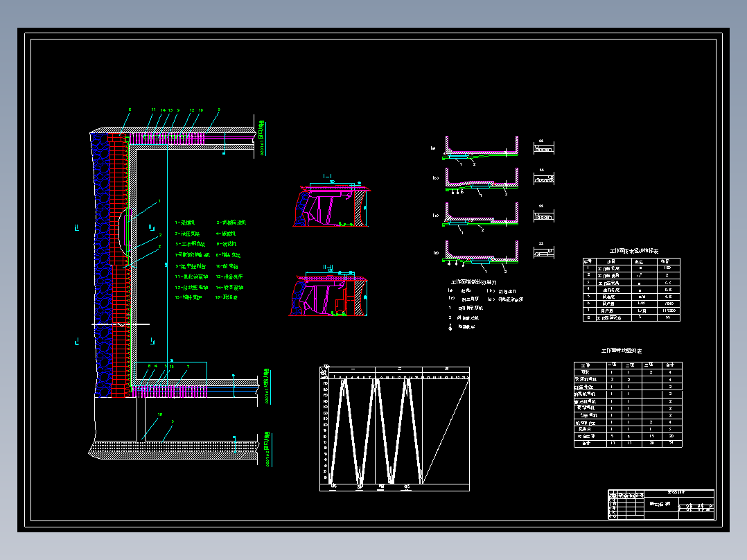
Task: Click cutting step diagram labeled (a)
Action: [x=481, y=150]
